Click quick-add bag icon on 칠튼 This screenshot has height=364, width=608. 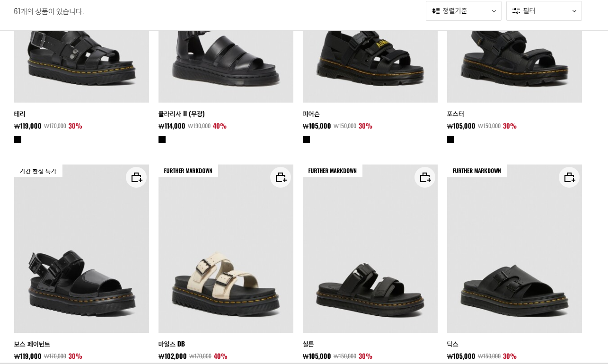(x=425, y=177)
